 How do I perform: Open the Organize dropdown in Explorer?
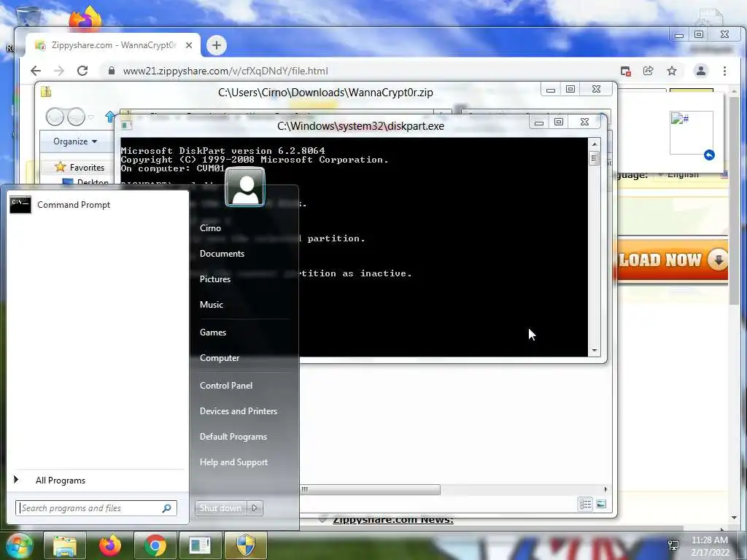[75, 141]
